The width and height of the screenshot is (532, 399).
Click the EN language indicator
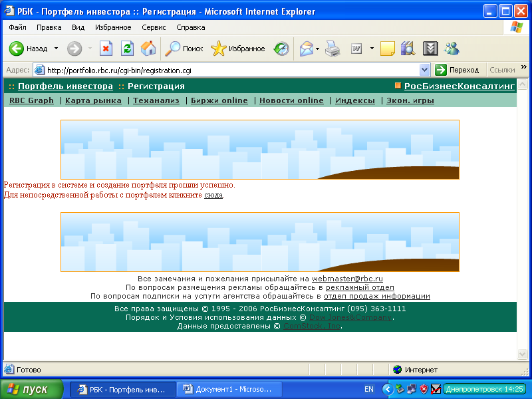(369, 389)
